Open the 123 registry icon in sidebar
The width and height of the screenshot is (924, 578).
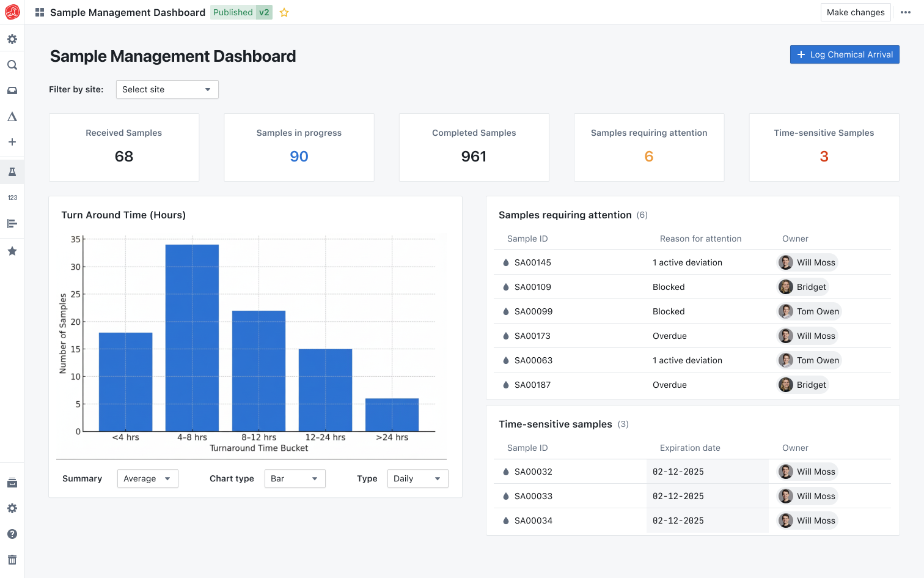pos(12,198)
